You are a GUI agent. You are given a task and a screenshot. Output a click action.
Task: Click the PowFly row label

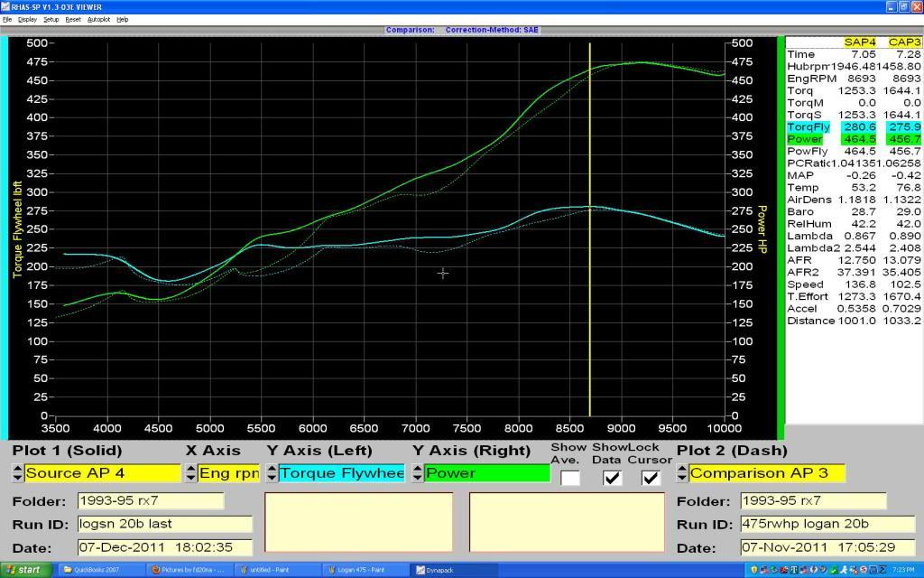pos(807,151)
